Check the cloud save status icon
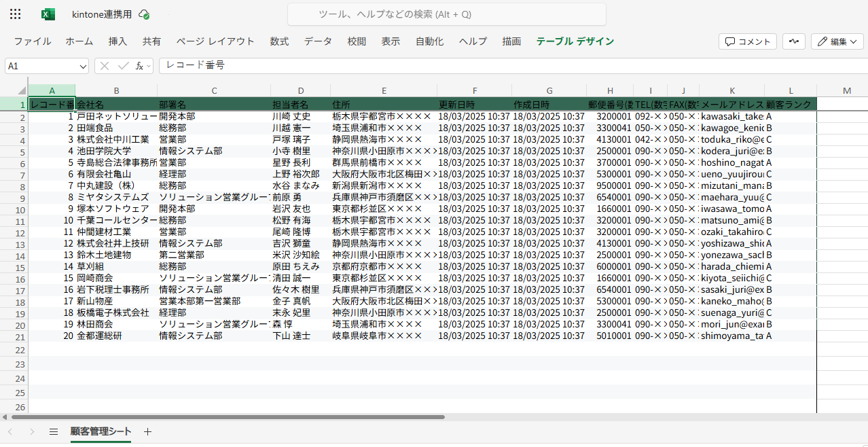The width and height of the screenshot is (868, 447). 144,14
